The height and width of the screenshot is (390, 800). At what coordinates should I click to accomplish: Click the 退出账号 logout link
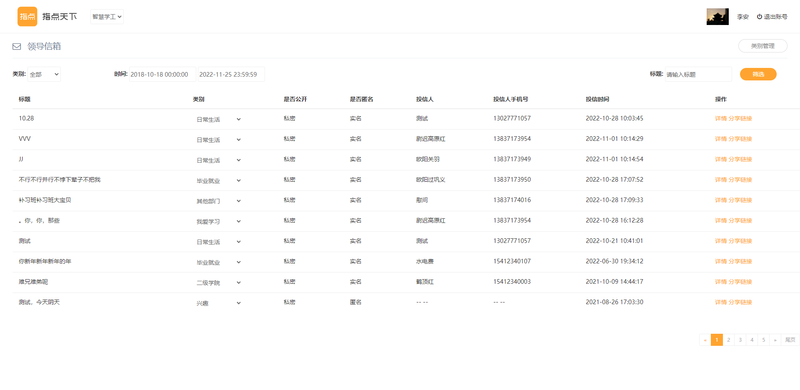776,17
